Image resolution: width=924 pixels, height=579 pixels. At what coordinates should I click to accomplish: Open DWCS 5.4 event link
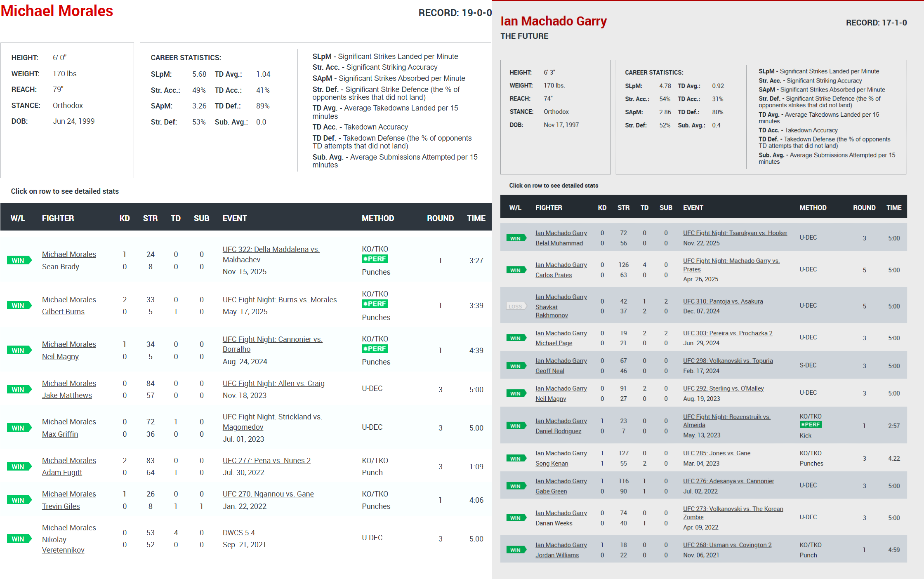[x=238, y=533]
